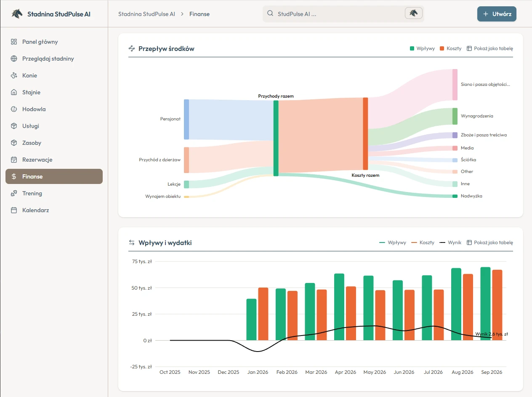
Task: Click the pink Siano i pasza node swatch
Action: [455, 85]
